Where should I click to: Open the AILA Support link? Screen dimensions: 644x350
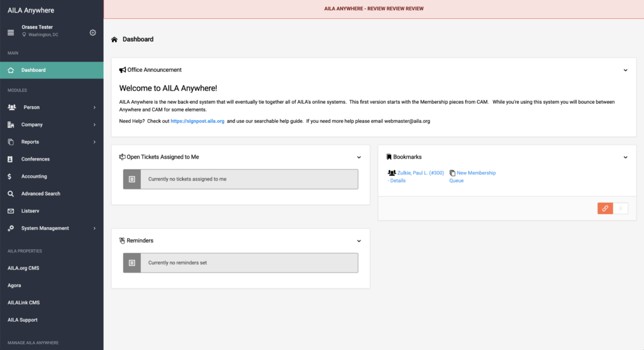[x=23, y=320]
